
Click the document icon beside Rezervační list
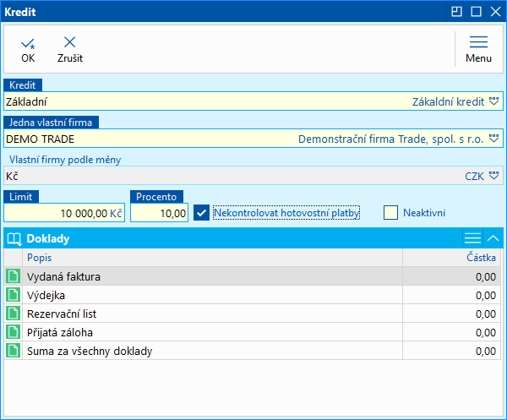pyautogui.click(x=14, y=314)
